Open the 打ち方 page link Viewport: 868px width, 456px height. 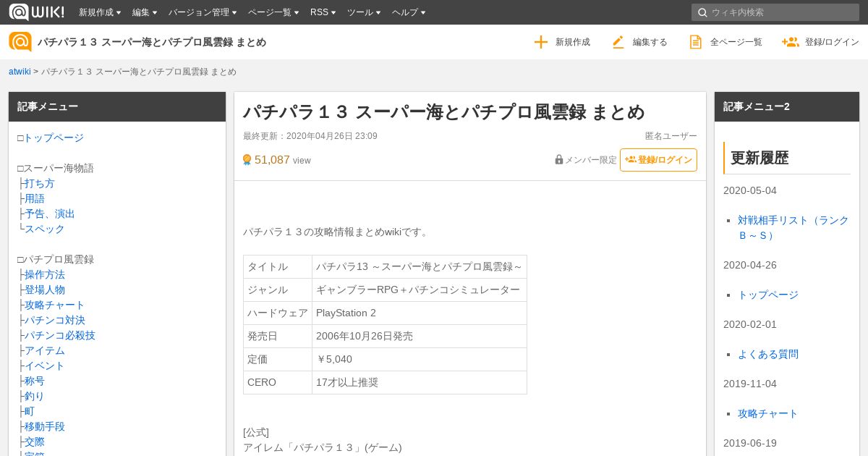tap(40, 183)
